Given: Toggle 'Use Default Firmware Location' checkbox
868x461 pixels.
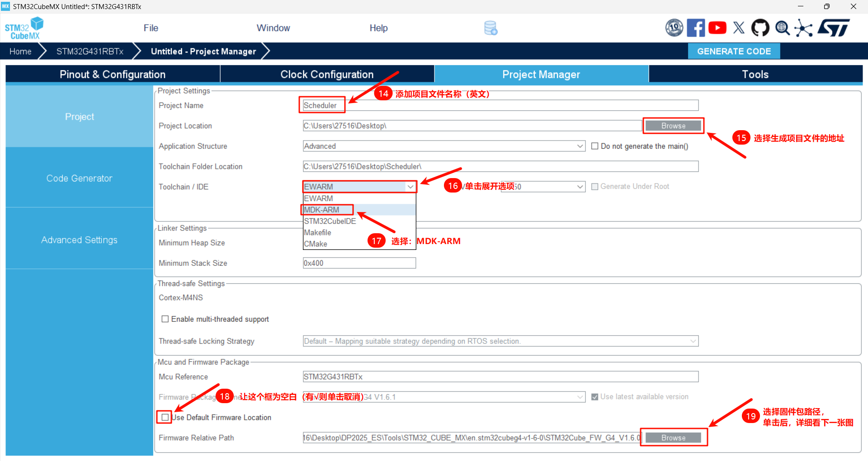Looking at the screenshot, I should coord(165,417).
